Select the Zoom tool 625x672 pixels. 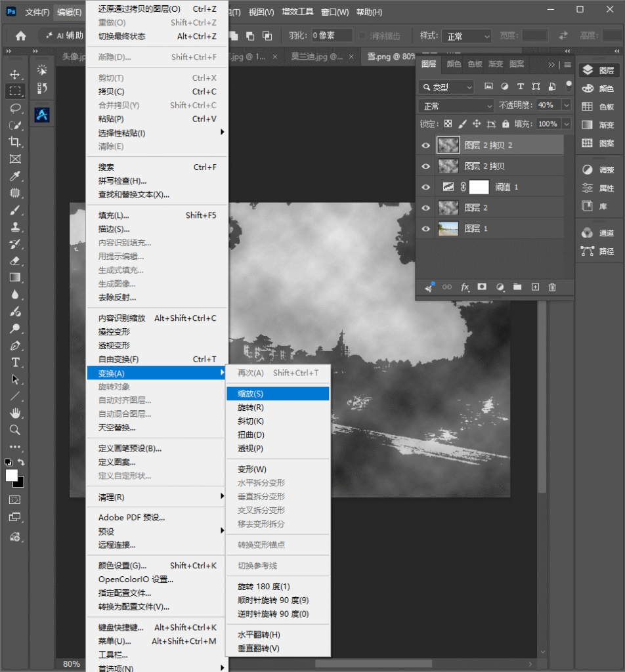click(15, 430)
